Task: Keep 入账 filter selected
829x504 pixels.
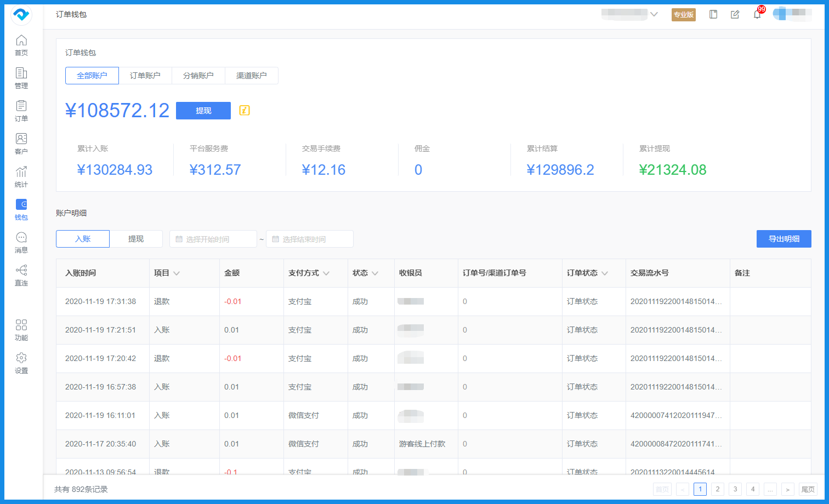Action: pyautogui.click(x=82, y=239)
